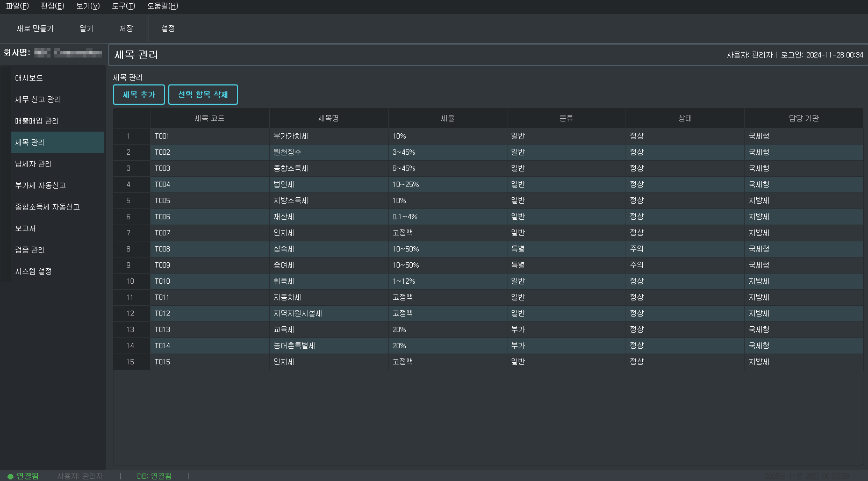
Task: Open 설정 from the toolbar
Action: (x=168, y=28)
